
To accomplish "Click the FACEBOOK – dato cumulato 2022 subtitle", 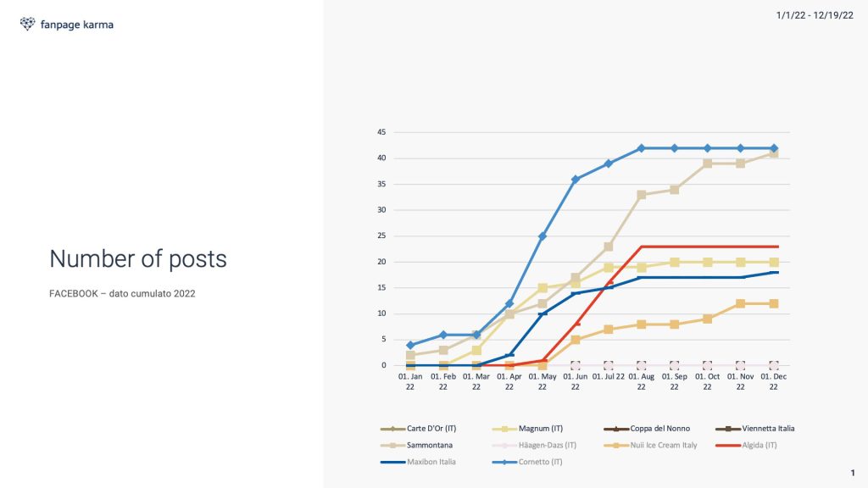I will coord(122,294).
